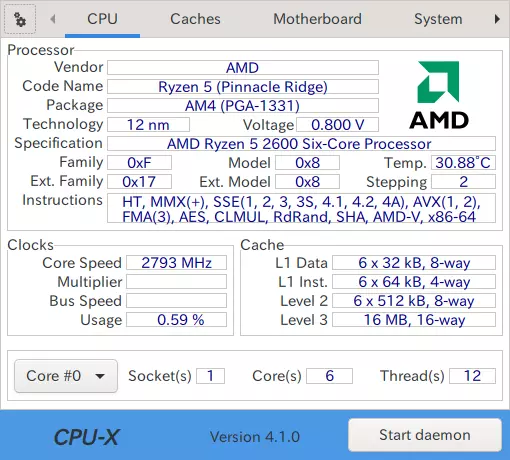Click the CPU-X logo text

pos(87,437)
